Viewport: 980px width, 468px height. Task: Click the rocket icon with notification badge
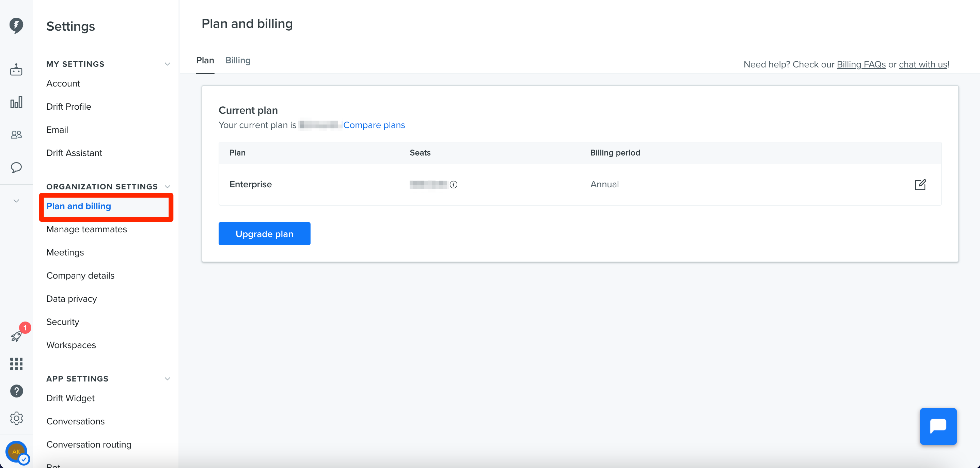pyautogui.click(x=16, y=336)
